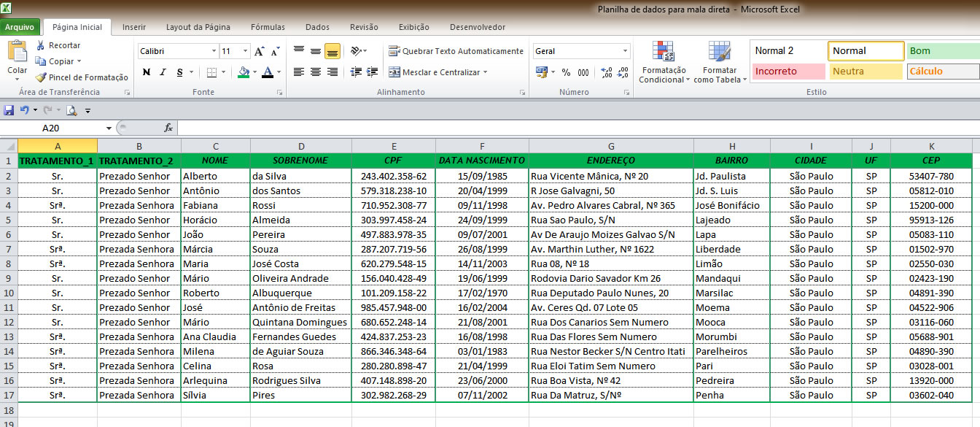
Task: Open the Arquivo menu
Action: 21,26
